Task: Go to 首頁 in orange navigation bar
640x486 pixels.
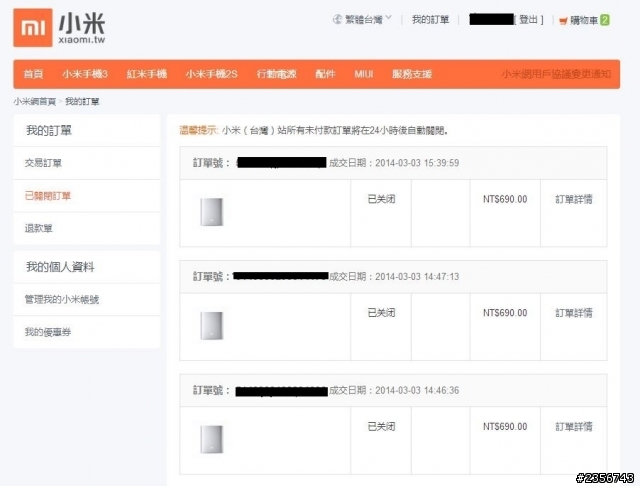Action: pos(33,74)
